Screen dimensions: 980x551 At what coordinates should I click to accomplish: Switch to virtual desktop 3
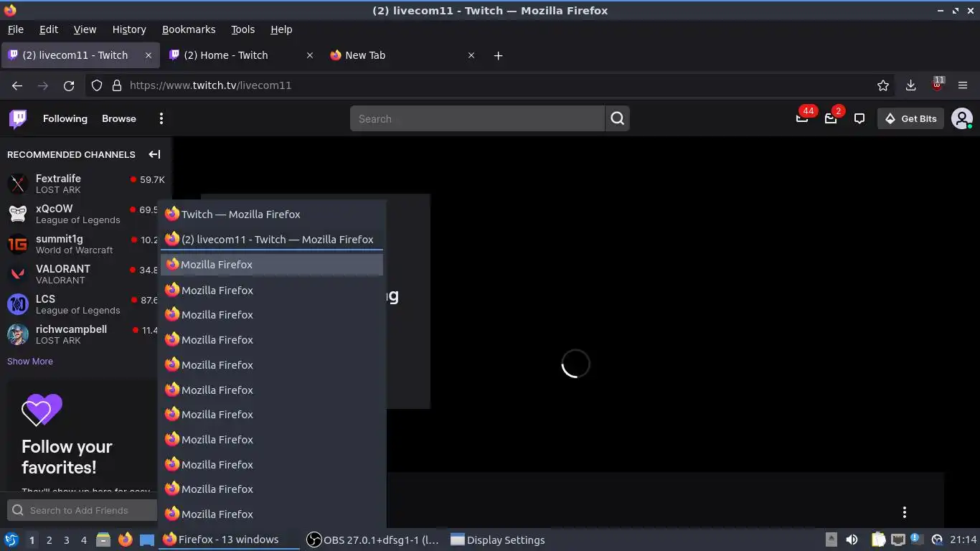pos(66,540)
